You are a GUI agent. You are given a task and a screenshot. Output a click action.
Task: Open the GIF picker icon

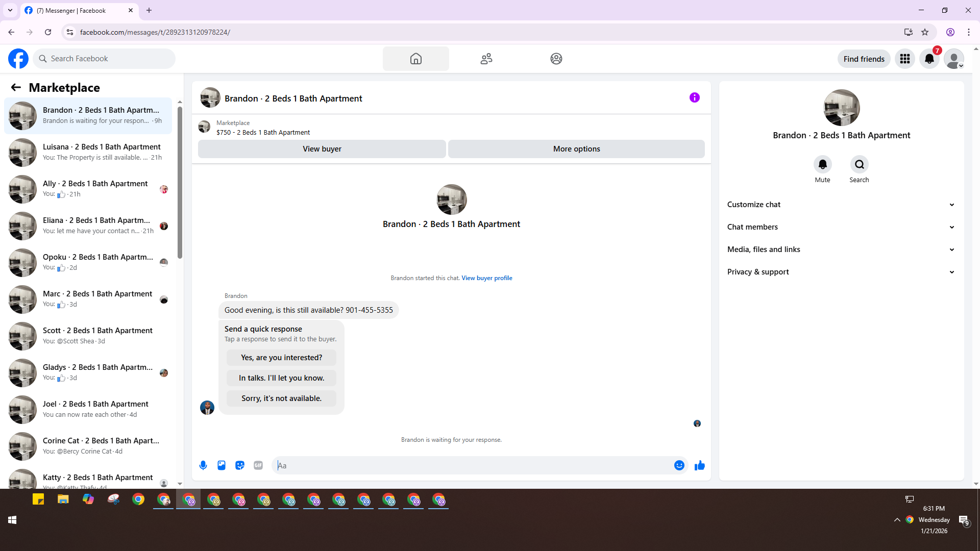pos(258,465)
